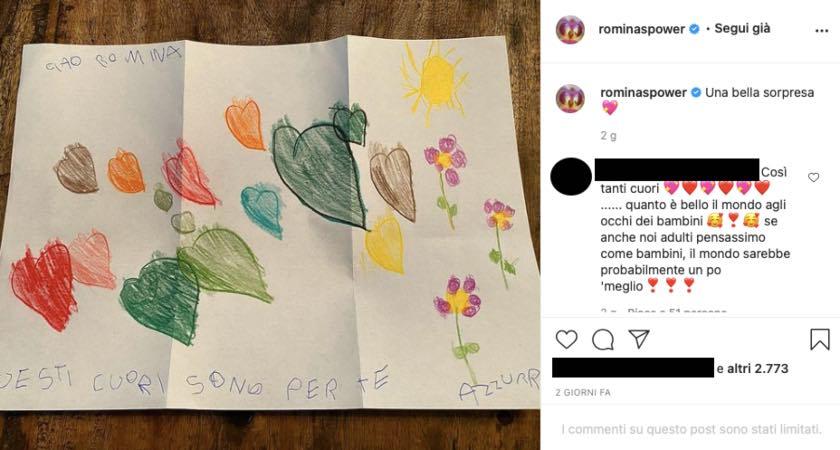840x450 pixels.
Task: Click the child's heart drawing photo
Action: pos(270,225)
